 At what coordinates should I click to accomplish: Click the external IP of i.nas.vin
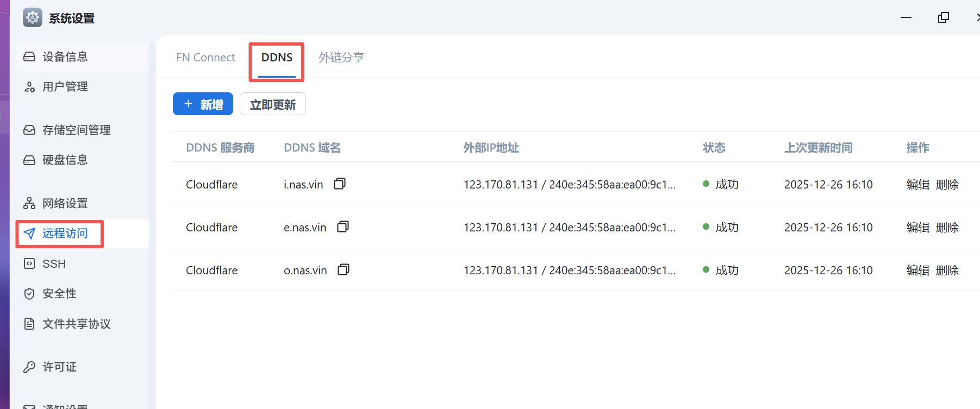click(570, 185)
